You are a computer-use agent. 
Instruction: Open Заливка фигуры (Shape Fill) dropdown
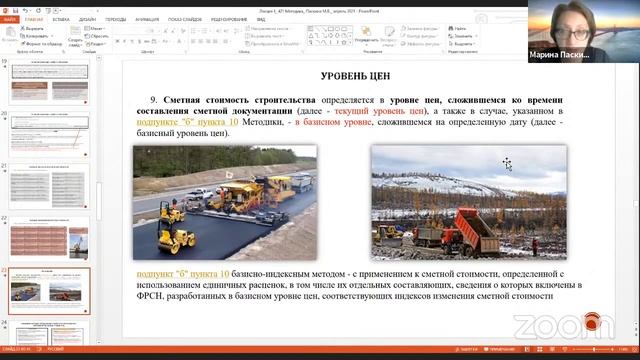420,29
